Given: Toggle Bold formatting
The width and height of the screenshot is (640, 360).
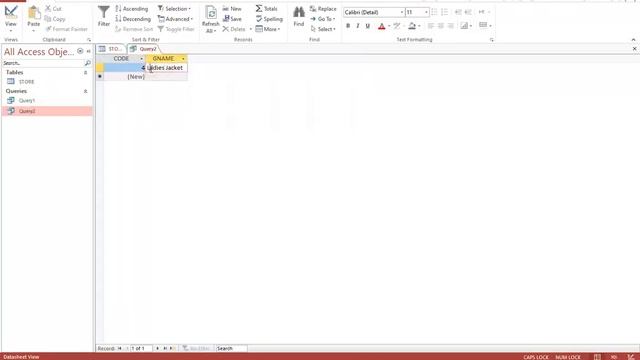Looking at the screenshot, I should pyautogui.click(x=348, y=26).
